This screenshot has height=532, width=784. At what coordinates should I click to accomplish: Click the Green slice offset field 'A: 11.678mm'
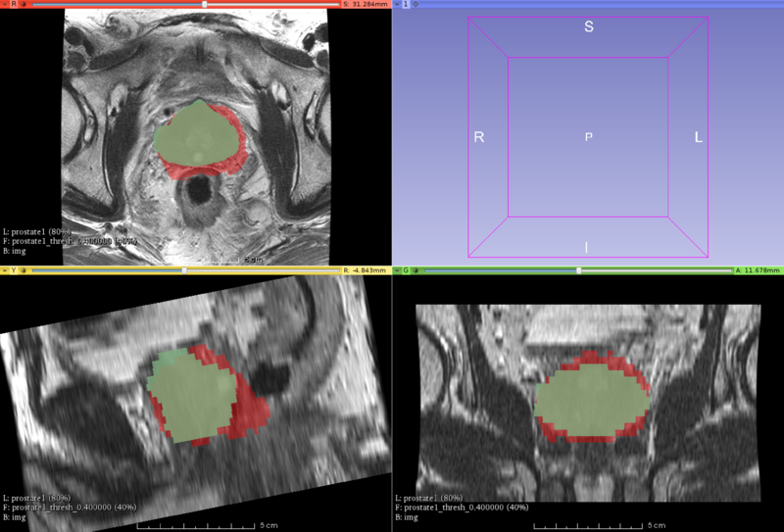click(x=758, y=270)
